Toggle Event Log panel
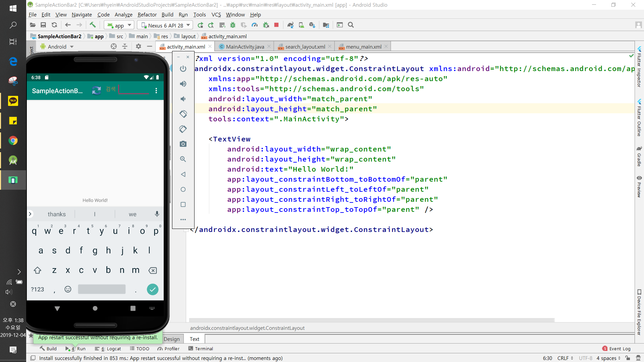This screenshot has height=362, width=644. [616, 349]
